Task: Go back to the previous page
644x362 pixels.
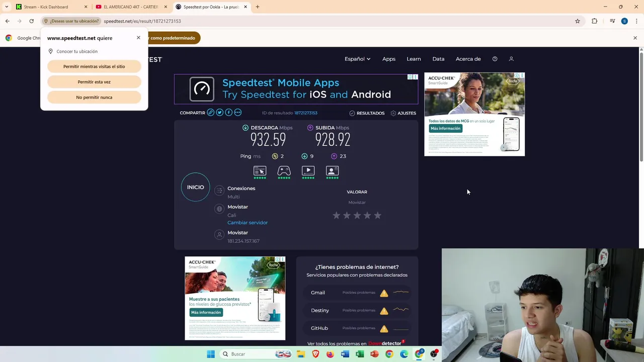Action: click(7, 21)
